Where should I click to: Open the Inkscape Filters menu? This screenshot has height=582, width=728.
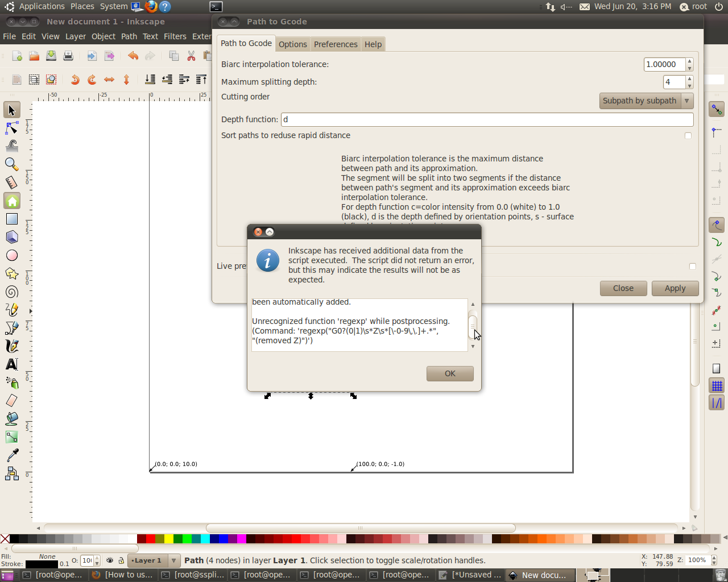(x=175, y=36)
